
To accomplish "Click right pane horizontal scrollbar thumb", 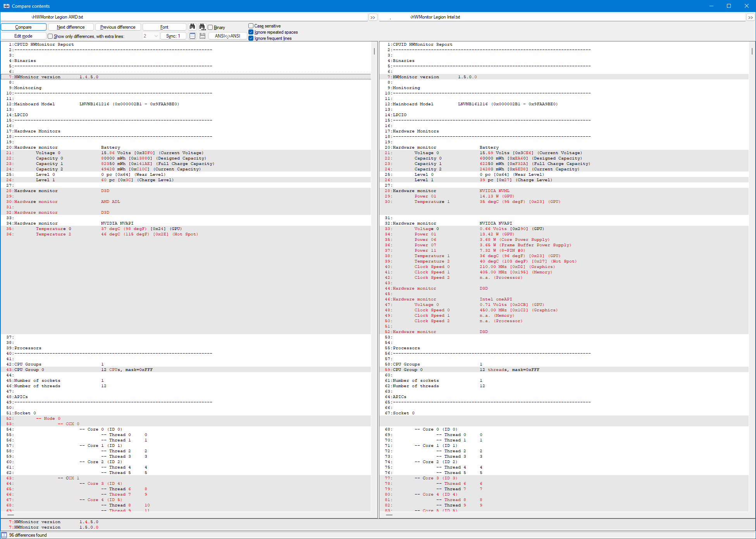I will point(389,515).
